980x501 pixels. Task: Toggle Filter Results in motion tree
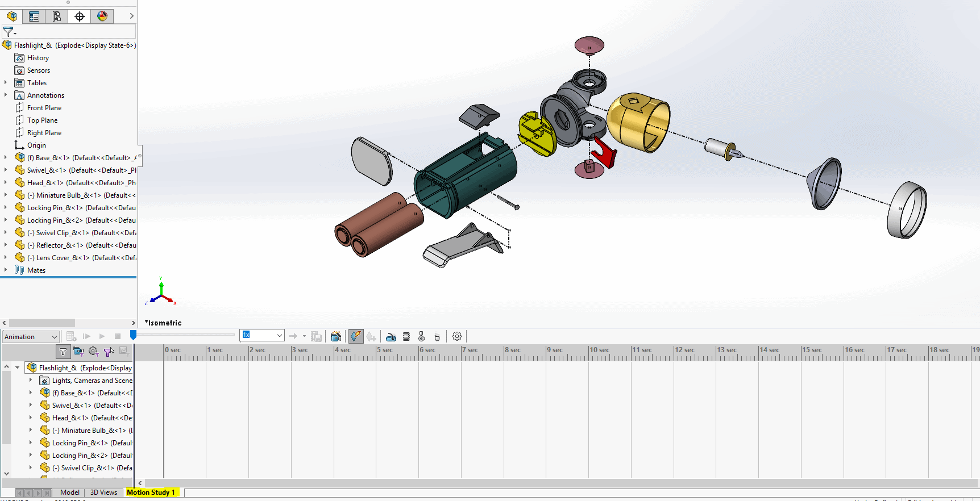point(124,352)
